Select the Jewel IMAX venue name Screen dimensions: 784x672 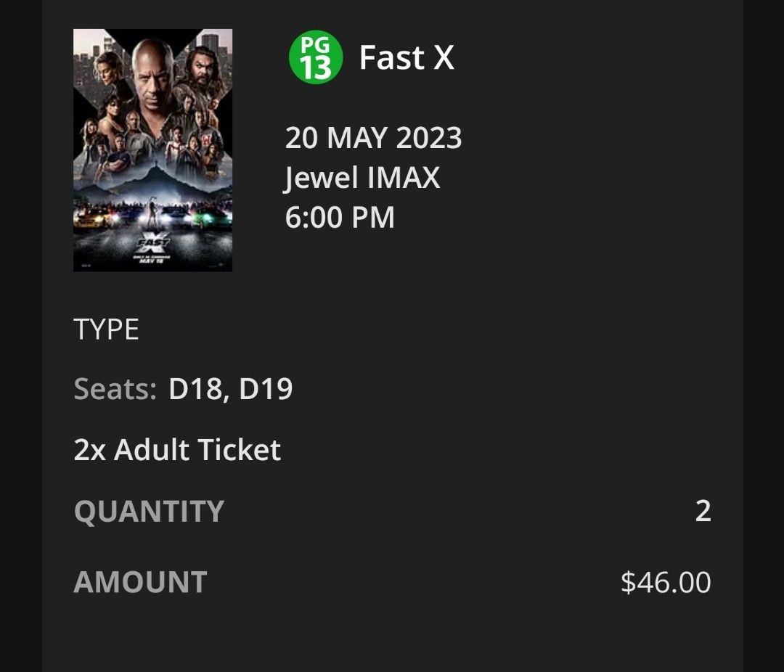coord(362,179)
